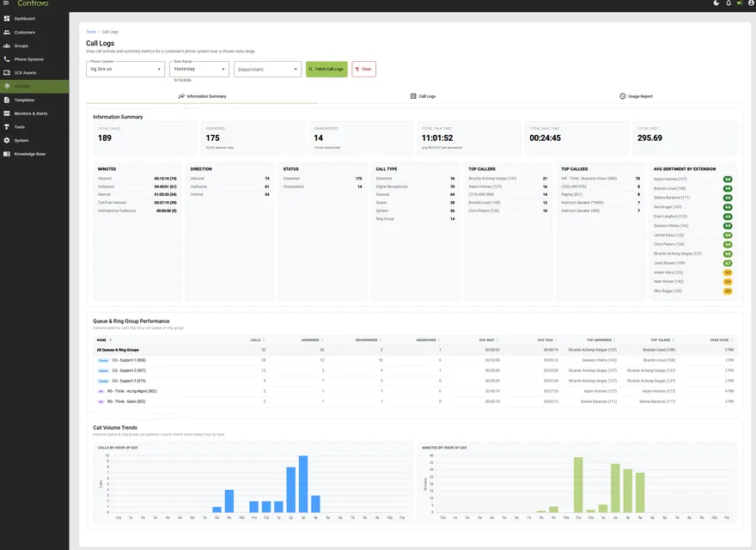756x550 pixels.
Task: Open the Date Range dropdown
Action: pyautogui.click(x=199, y=69)
